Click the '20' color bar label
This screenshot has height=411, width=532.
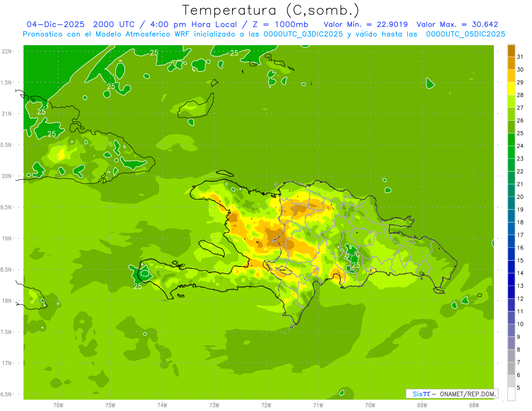coord(520,197)
